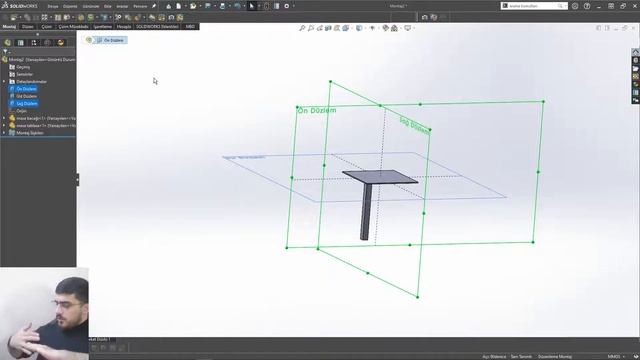
Task: Open the Araçlar menu
Action: (x=122, y=7)
